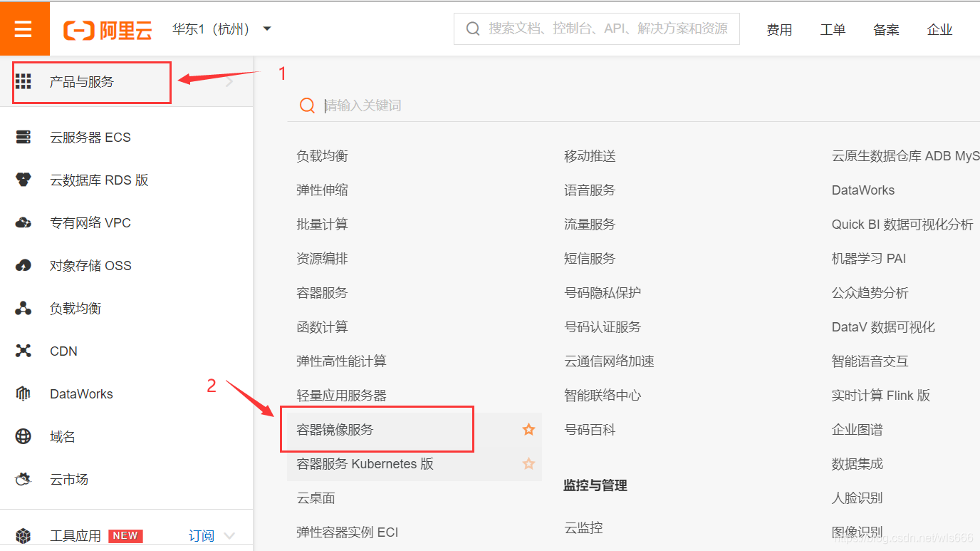Select 云市场 in the sidebar
The image size is (980, 551).
tap(69, 480)
